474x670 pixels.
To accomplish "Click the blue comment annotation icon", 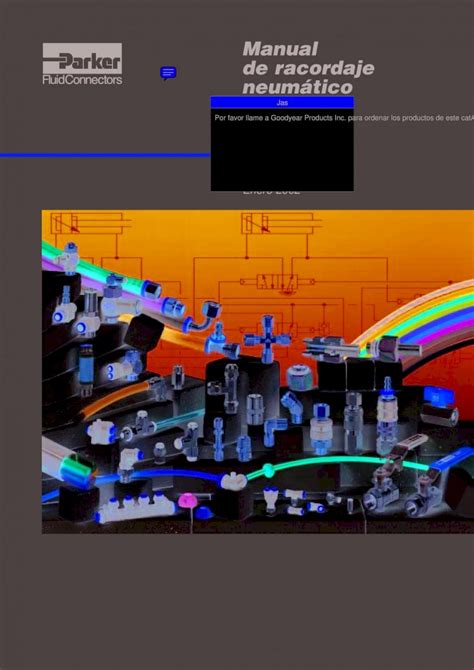I will 168,73.
